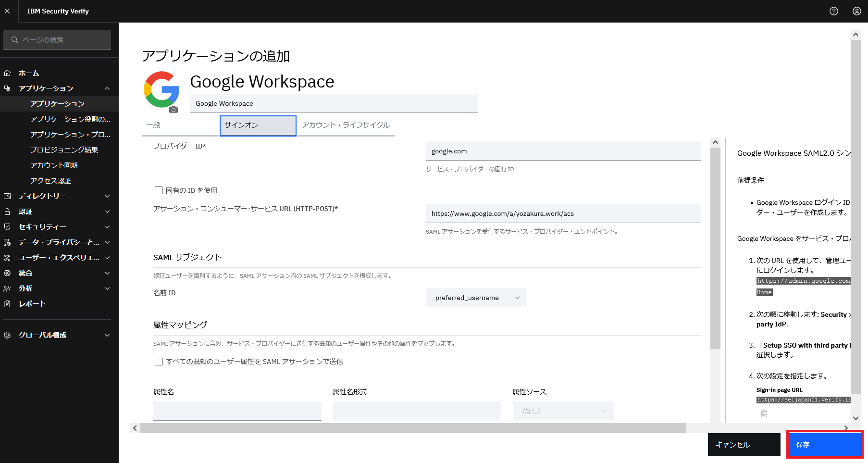
Task: Expand the 統合 section
Action: (107, 273)
